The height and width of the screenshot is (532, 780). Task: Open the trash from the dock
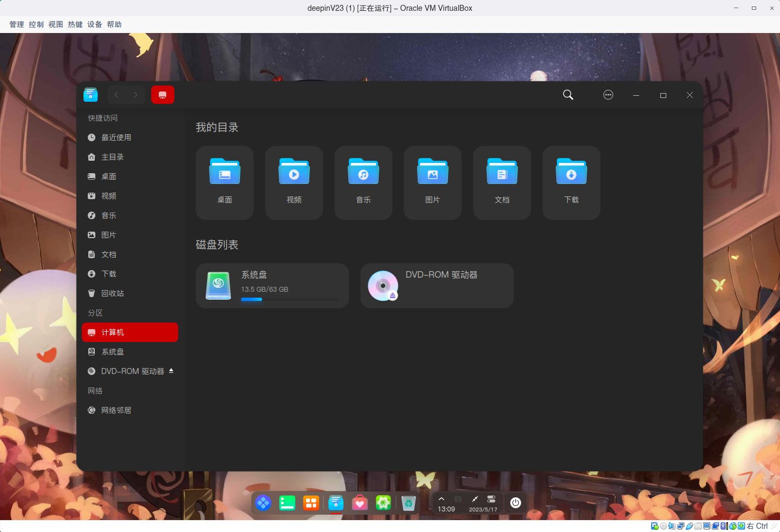point(408,503)
